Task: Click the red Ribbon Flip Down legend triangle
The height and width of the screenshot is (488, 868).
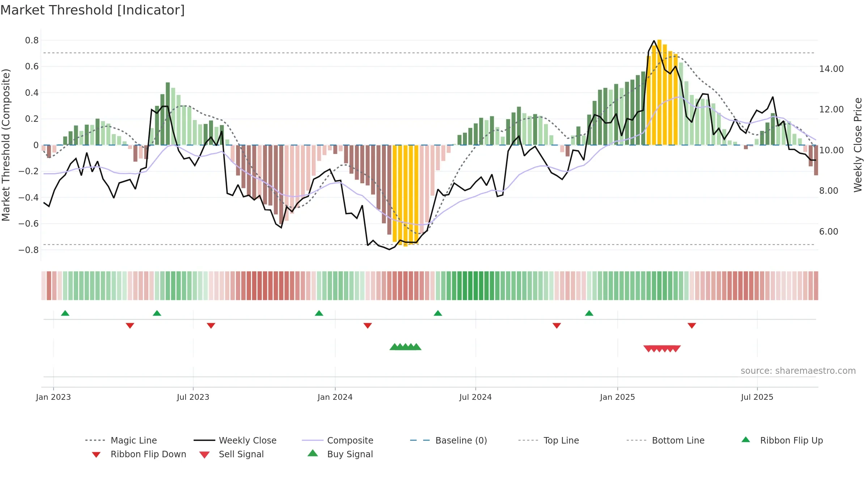Action: [x=96, y=455]
